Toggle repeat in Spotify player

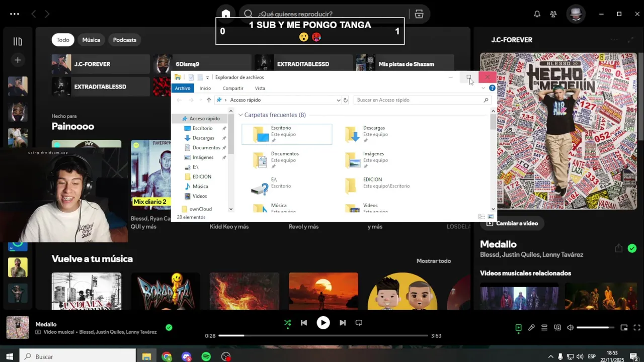pyautogui.click(x=359, y=323)
